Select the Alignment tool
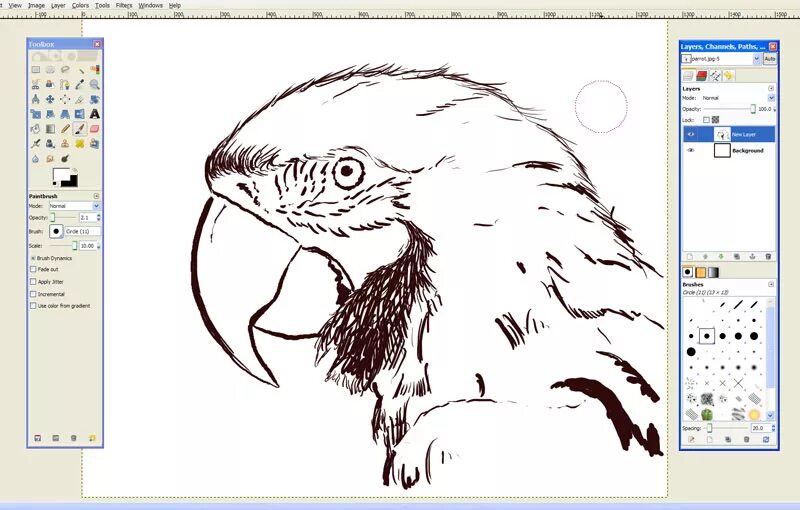 (x=65, y=99)
